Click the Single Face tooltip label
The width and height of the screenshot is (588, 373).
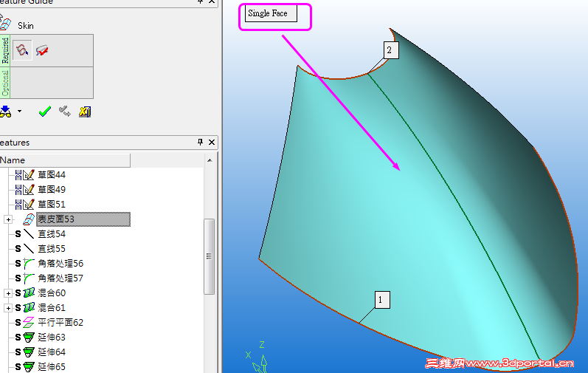point(271,13)
